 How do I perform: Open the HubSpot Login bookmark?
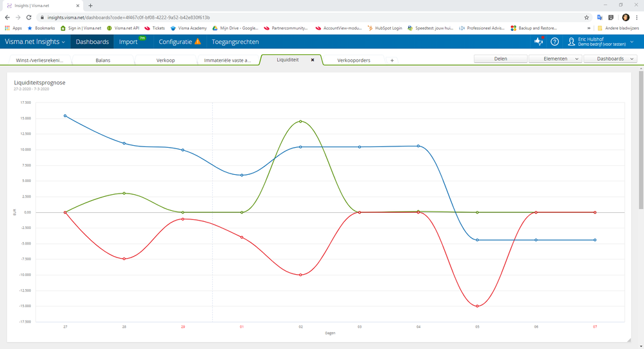[x=385, y=28]
